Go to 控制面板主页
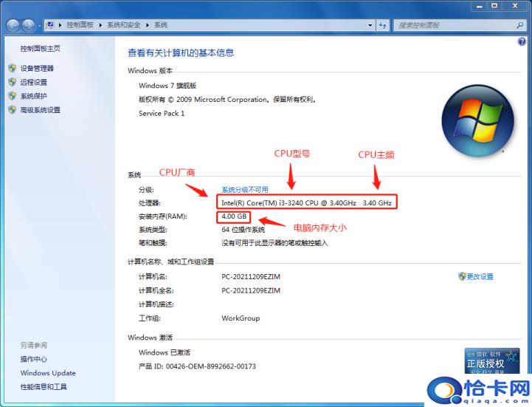Image resolution: width=532 pixels, height=407 pixels. [x=40, y=49]
